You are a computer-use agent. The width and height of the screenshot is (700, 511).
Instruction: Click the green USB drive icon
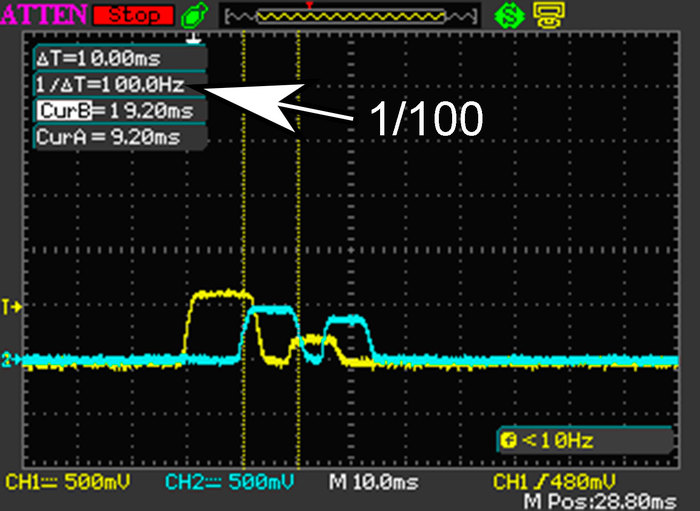click(x=197, y=16)
